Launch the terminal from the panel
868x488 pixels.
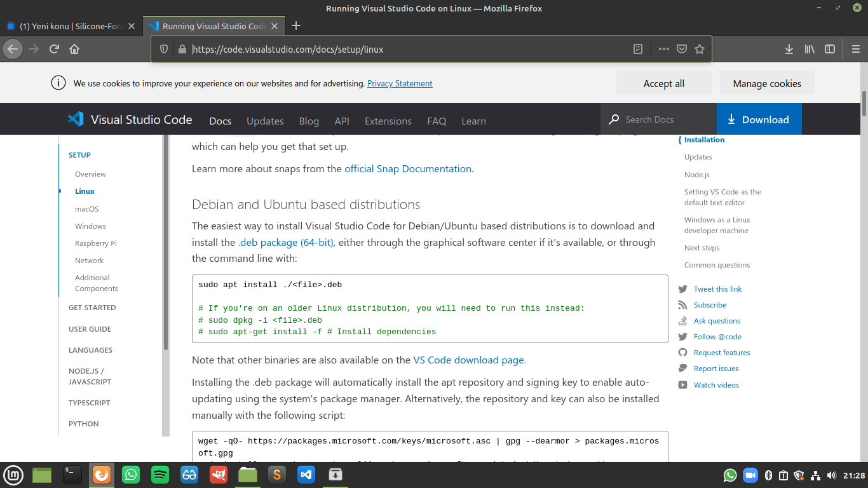coord(72,475)
